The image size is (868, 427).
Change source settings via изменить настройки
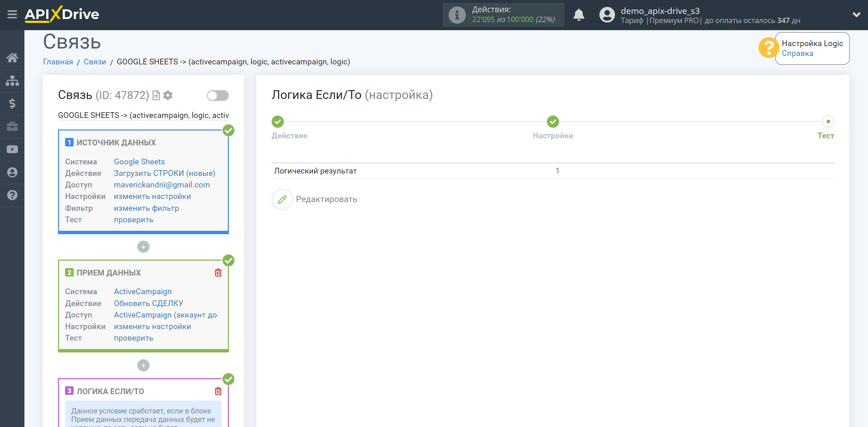pos(152,197)
